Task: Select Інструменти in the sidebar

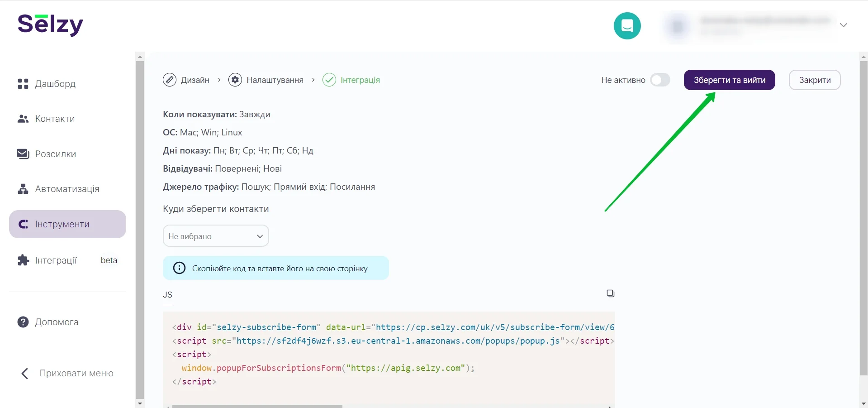Action: 67,224
